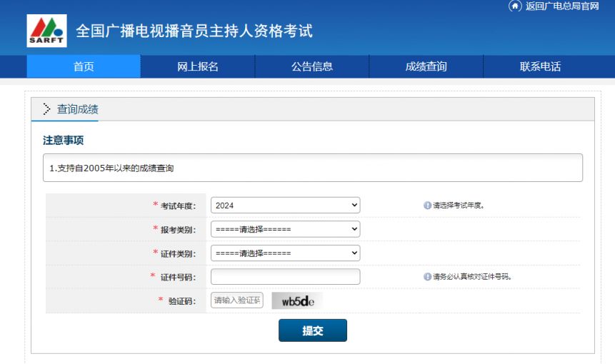615x364 pixels.
Task: Click the SARFT logo
Action: click(46, 31)
